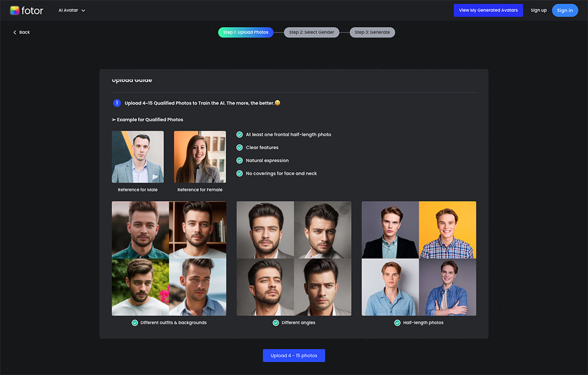588x375 pixels.
Task: Select the Step 1: Upload Photos tab
Action: [246, 32]
